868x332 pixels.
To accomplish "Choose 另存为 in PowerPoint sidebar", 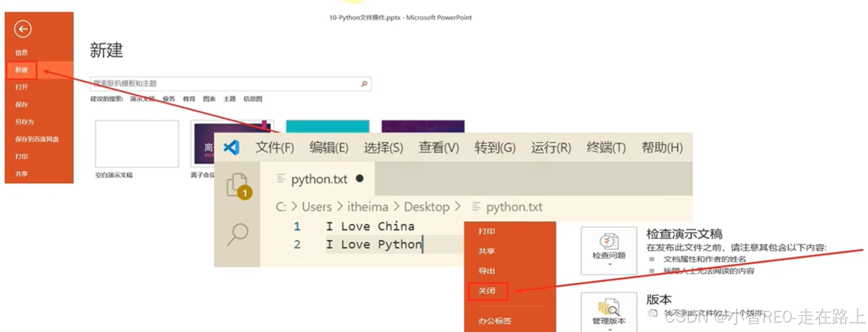I will pyautogui.click(x=24, y=122).
